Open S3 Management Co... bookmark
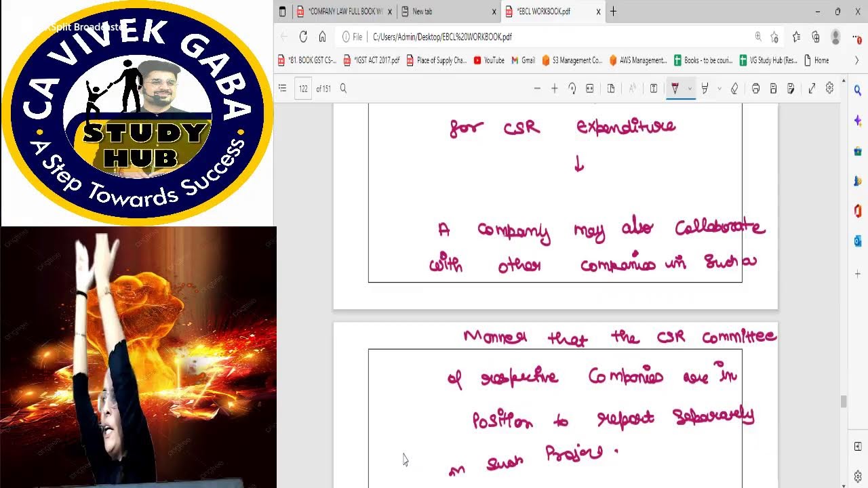Image resolution: width=868 pixels, height=488 pixels. [x=572, y=60]
